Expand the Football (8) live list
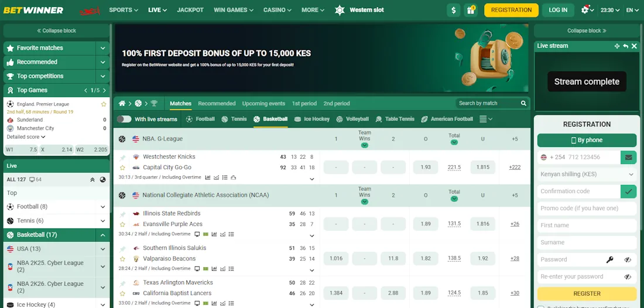Image resolution: width=644 pixels, height=308 pixels. coord(102,207)
